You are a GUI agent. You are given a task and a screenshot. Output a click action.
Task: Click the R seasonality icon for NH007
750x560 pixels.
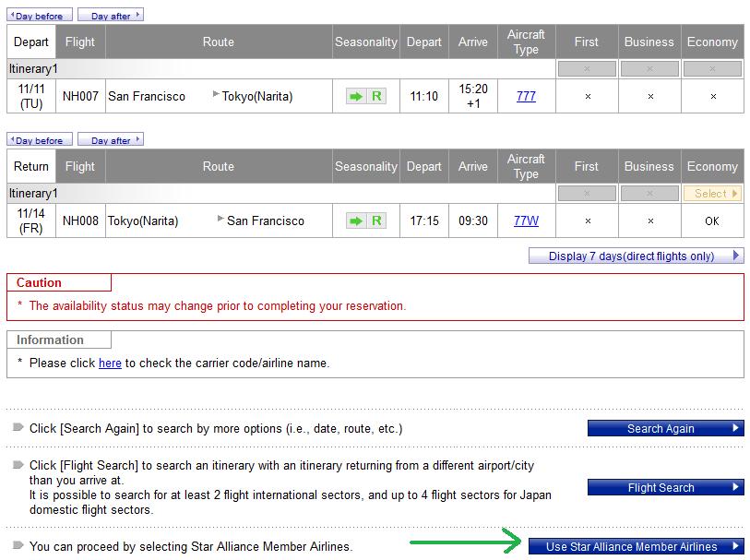[x=376, y=96]
